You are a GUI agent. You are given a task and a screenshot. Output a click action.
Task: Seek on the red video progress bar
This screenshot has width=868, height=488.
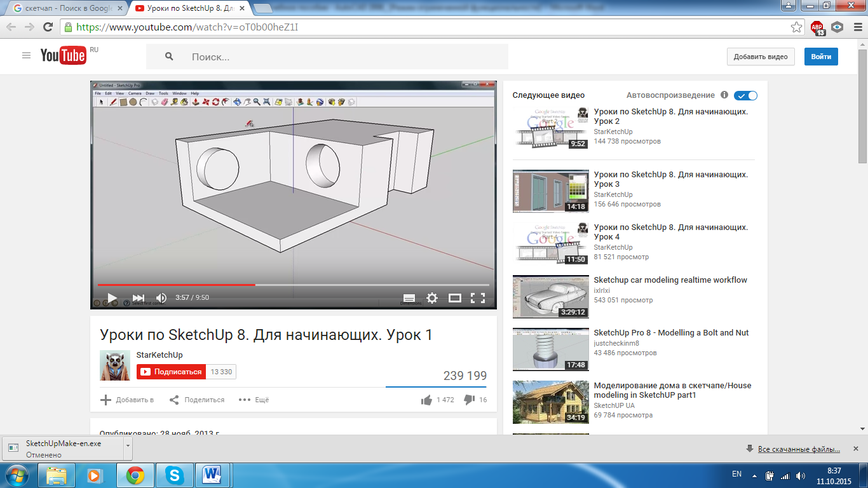[x=293, y=285]
